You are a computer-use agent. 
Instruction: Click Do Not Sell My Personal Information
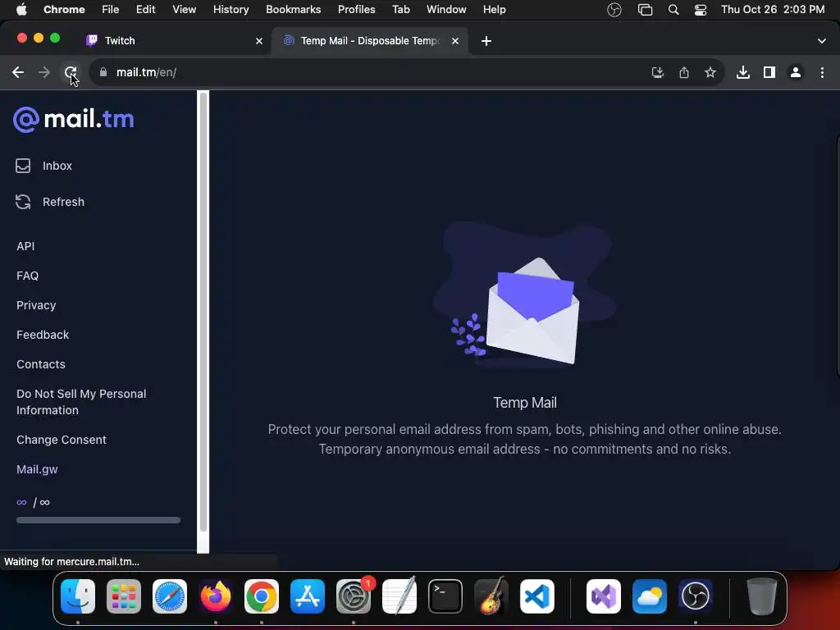[x=81, y=402]
